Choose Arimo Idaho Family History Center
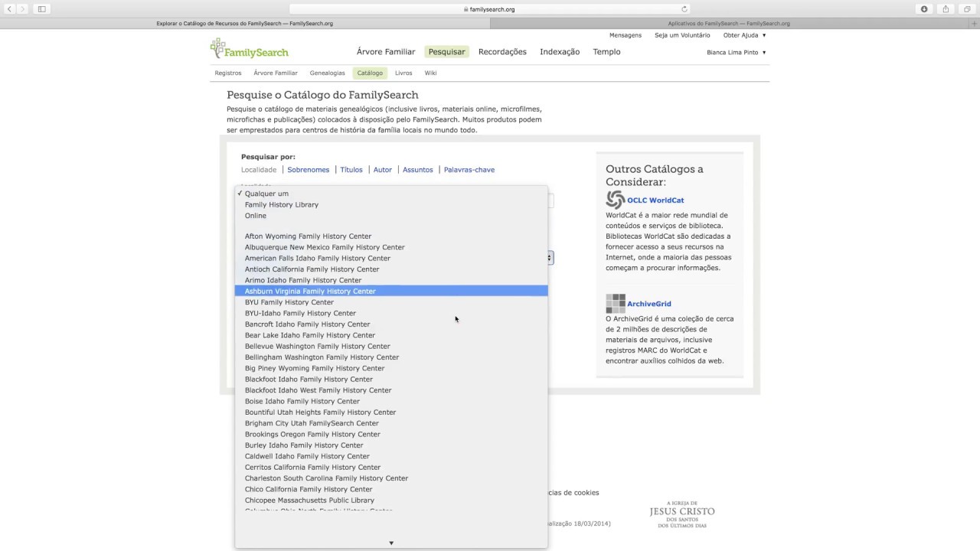This screenshot has height=551, width=980. pyautogui.click(x=391, y=280)
